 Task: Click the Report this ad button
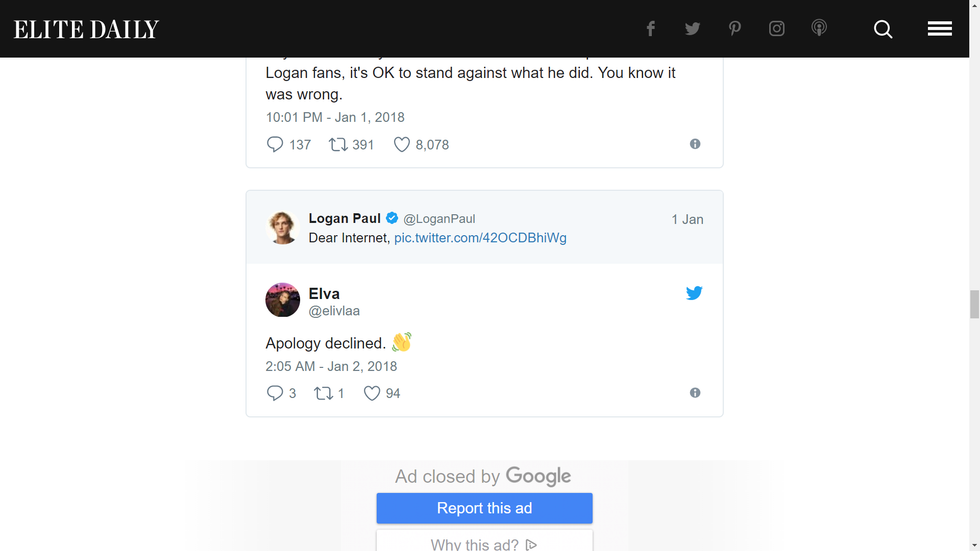[484, 508]
